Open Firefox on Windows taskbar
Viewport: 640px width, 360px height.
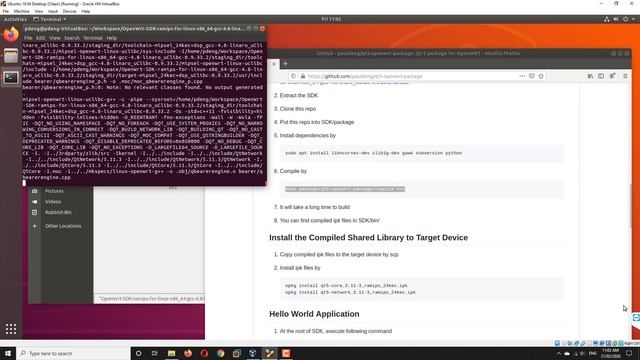pyautogui.click(x=188, y=353)
